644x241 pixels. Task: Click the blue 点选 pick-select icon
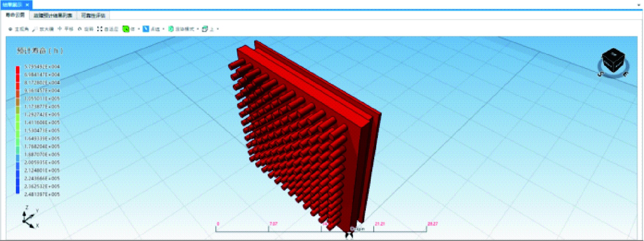pyautogui.click(x=146, y=29)
